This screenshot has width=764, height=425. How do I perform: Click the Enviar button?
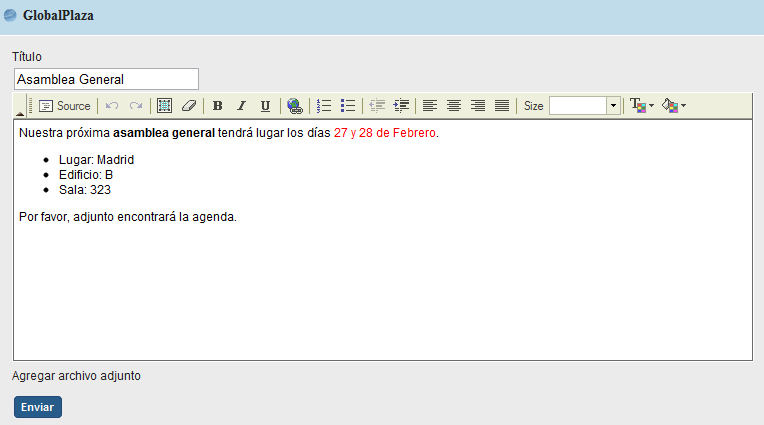(38, 407)
